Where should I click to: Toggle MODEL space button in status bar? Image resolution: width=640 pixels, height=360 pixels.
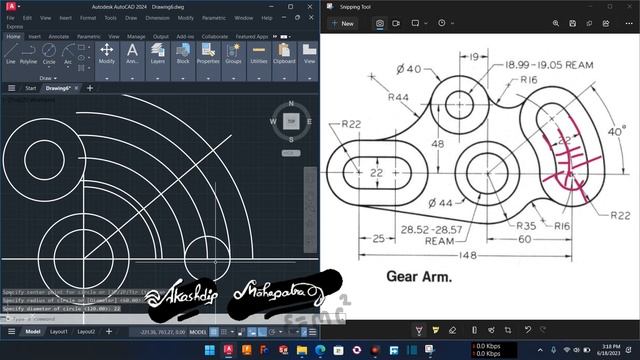pos(198,332)
